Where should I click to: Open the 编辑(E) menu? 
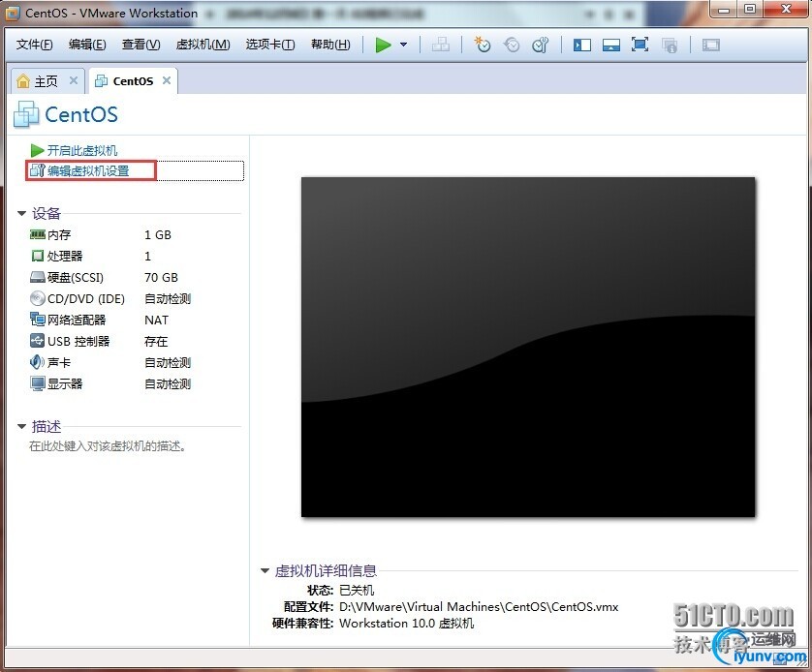pos(87,45)
